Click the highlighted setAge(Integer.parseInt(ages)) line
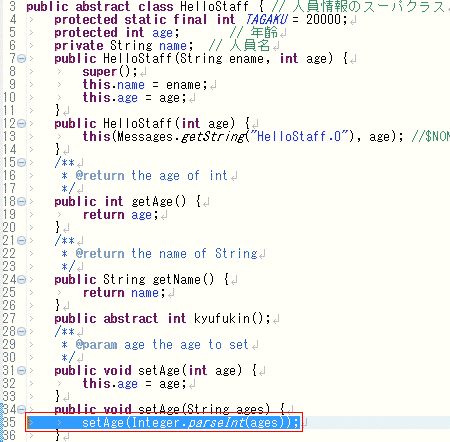 click(x=164, y=423)
